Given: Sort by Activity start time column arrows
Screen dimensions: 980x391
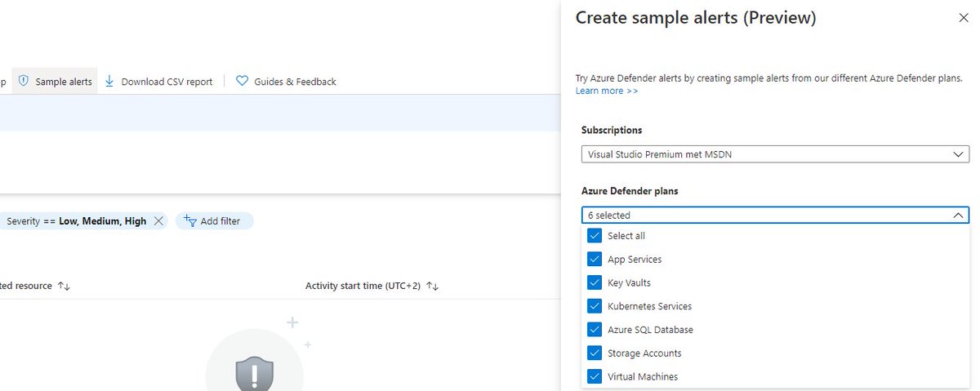Looking at the screenshot, I should point(433,286).
